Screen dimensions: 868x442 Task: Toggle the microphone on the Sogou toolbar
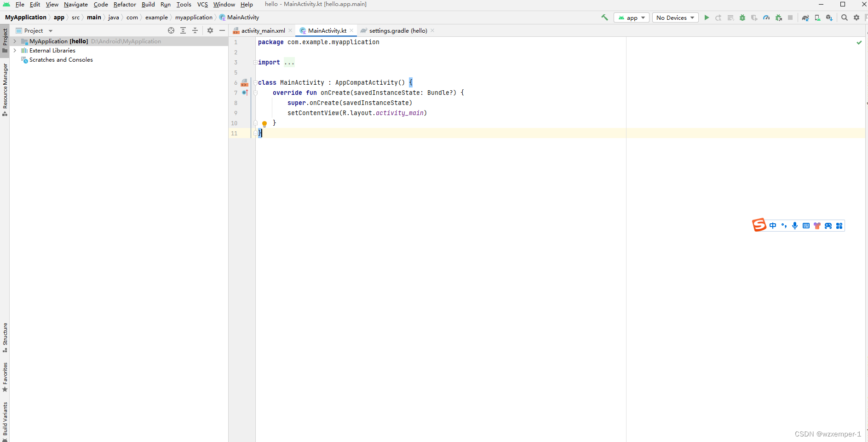(795, 226)
